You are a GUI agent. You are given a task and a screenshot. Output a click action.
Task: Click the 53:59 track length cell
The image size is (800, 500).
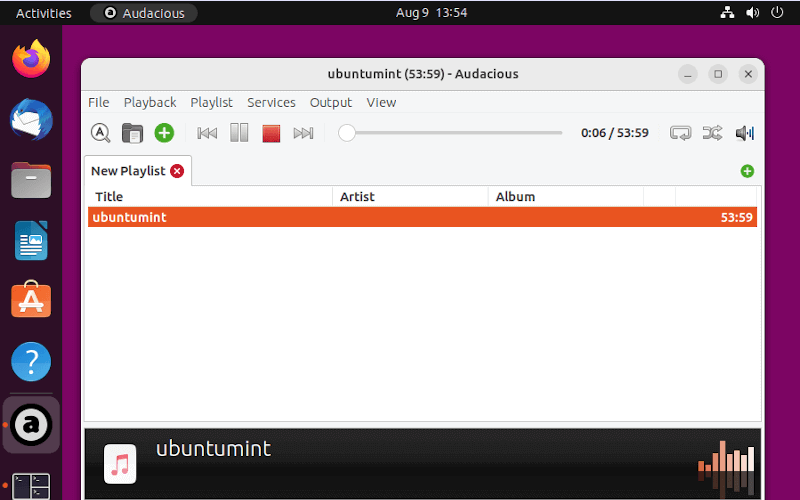pyautogui.click(x=736, y=217)
